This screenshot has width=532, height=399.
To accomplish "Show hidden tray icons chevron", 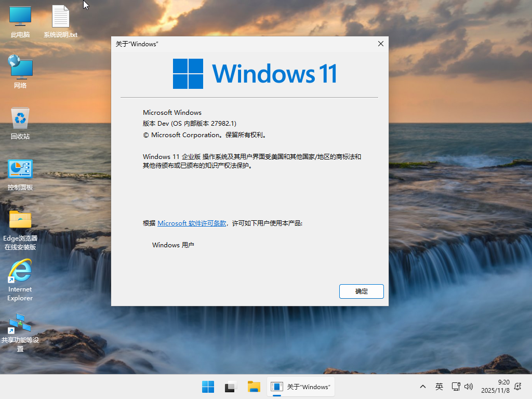I will [423, 387].
